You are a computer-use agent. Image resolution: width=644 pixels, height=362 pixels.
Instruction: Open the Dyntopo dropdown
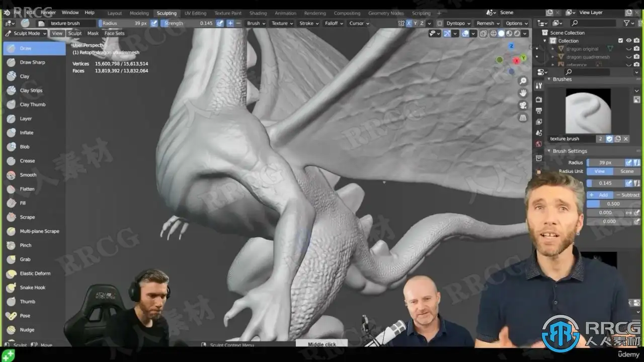(458, 23)
